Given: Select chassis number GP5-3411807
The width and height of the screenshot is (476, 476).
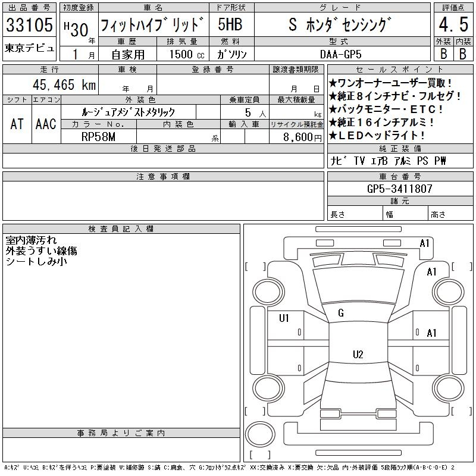Looking at the screenshot, I should 400,189.
